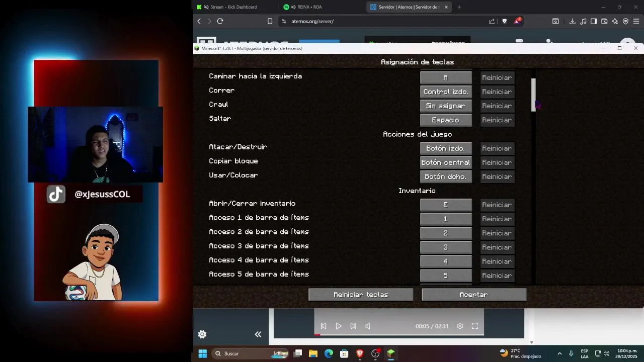Change key 1 for Acceso 1 de barra

pyautogui.click(x=446, y=219)
